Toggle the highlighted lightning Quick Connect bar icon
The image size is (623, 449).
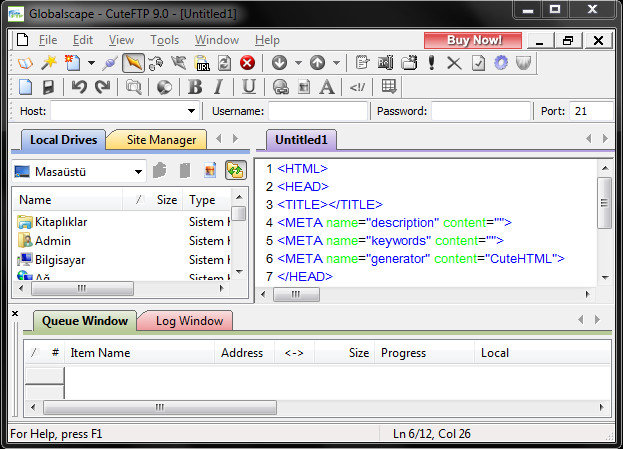134,63
